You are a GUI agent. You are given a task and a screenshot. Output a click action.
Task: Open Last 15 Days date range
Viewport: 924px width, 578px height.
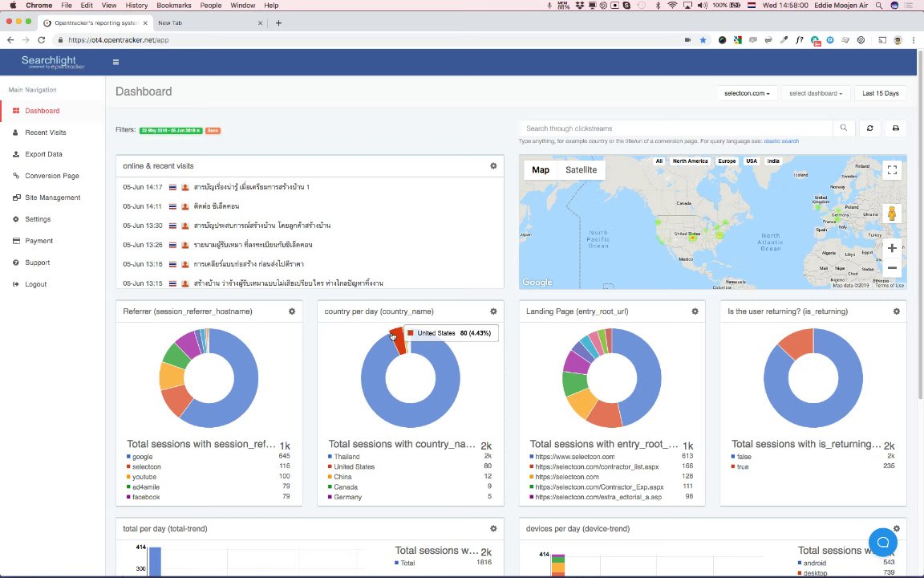point(881,93)
